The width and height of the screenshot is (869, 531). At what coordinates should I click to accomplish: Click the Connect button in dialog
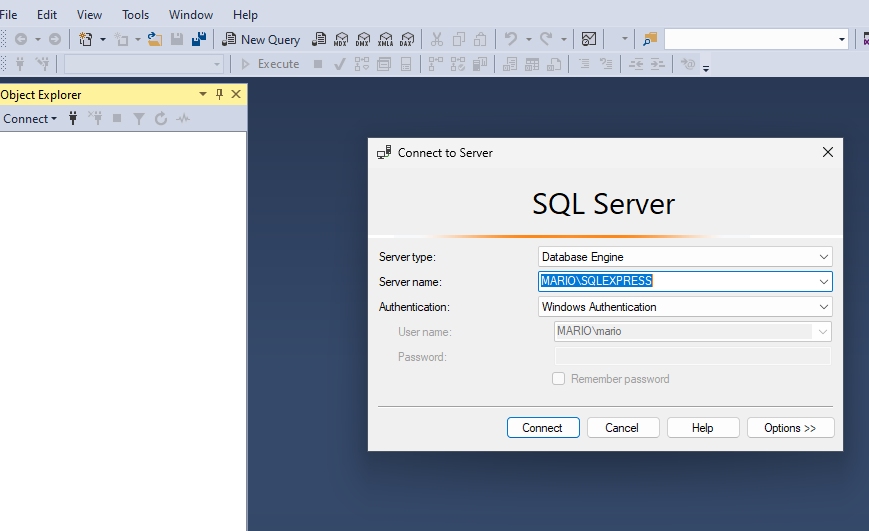(x=543, y=428)
